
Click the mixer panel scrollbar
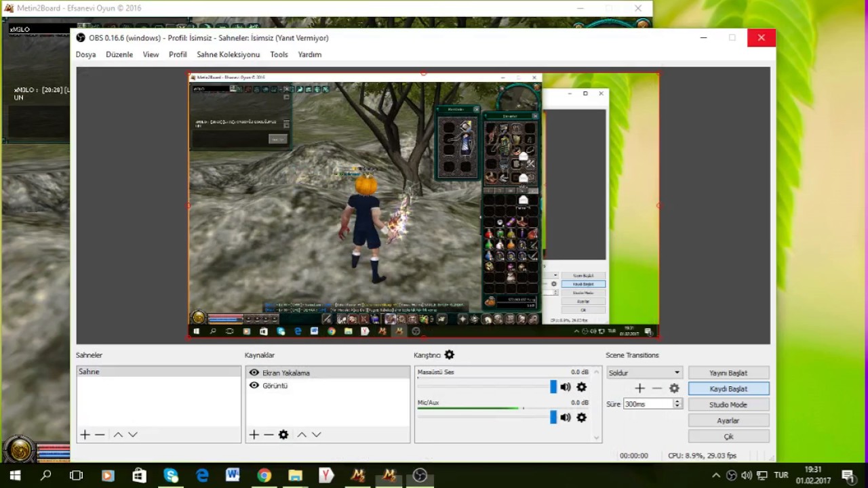point(597,405)
